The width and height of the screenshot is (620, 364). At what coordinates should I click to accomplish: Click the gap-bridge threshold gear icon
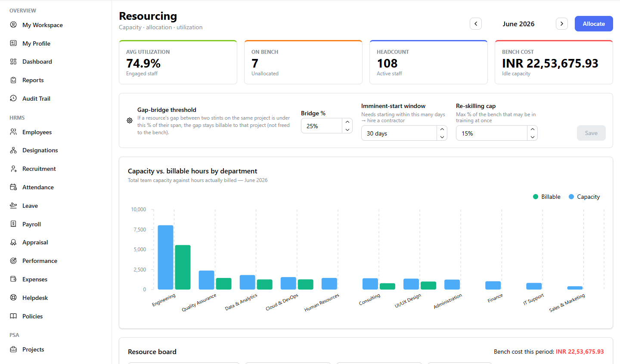(x=130, y=120)
